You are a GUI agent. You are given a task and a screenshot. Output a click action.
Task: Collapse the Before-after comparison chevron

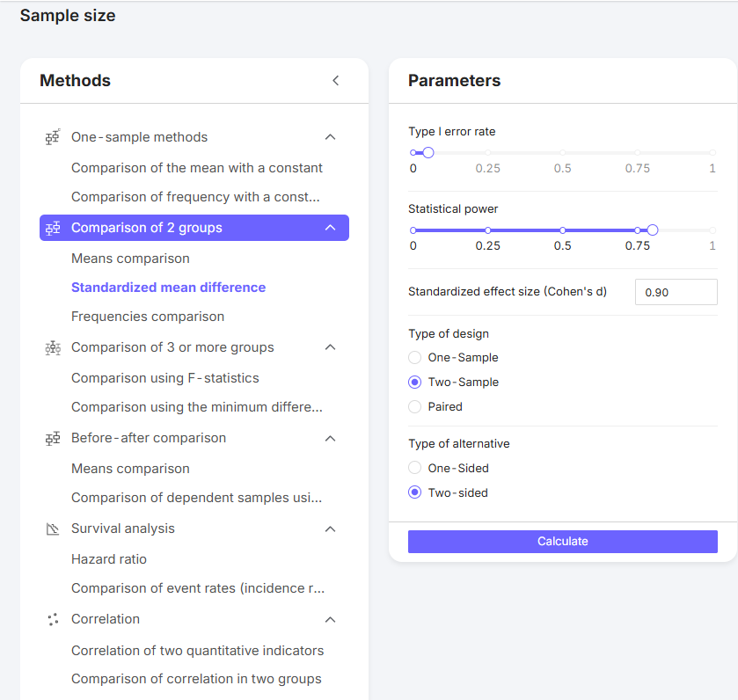(x=331, y=438)
